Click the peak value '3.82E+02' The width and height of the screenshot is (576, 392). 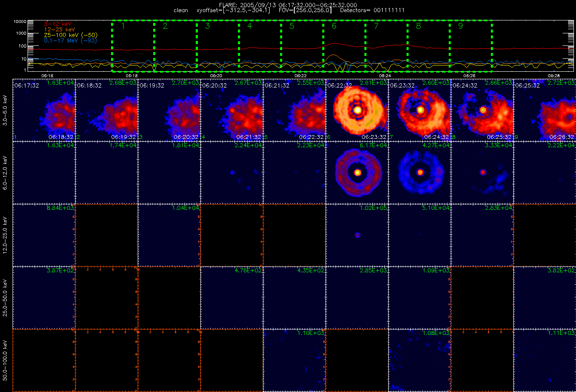click(x=561, y=271)
